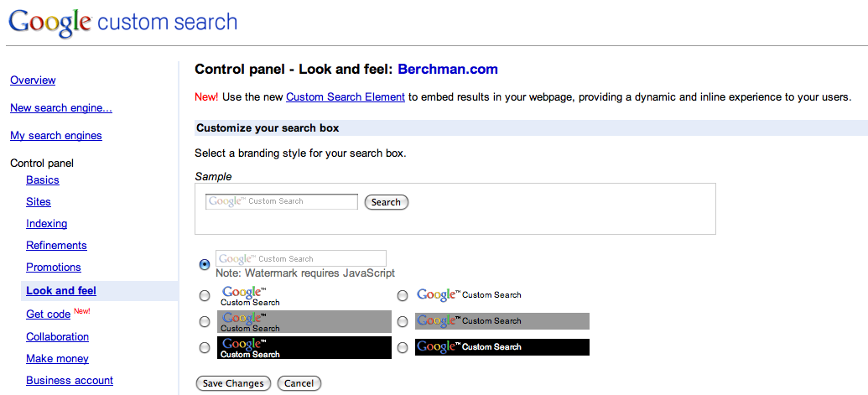Screen dimensions: 868x395
Task: Pick stacked black-background Google branding style
Action: point(205,347)
